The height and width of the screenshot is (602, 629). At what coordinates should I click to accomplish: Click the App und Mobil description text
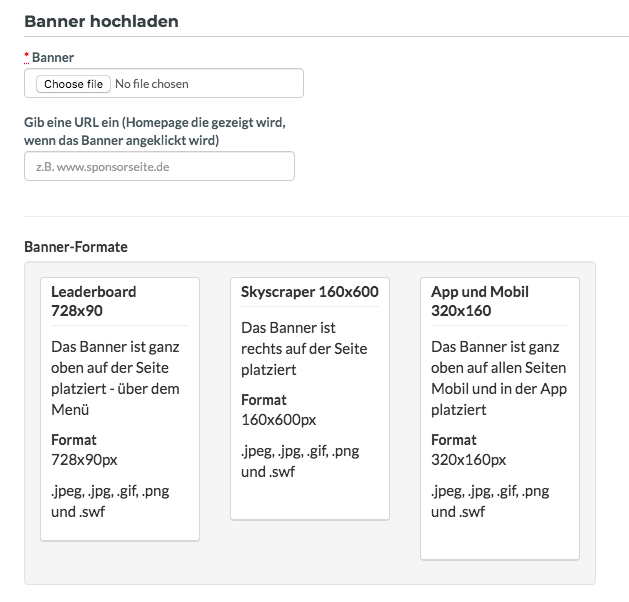click(x=499, y=378)
